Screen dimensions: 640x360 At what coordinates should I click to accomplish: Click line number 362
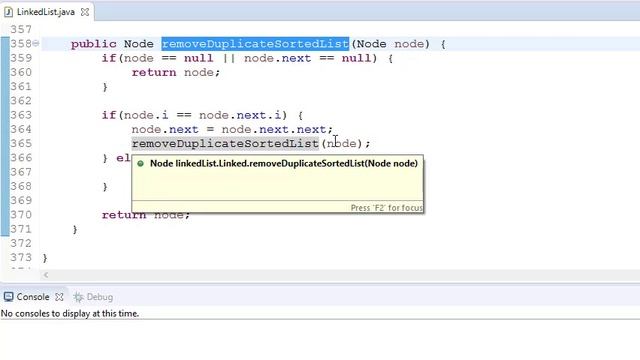coord(21,101)
